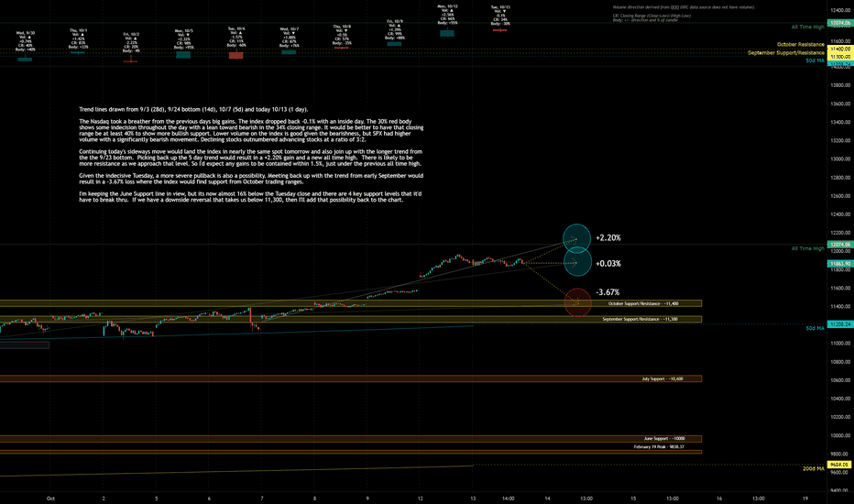Click the 13000.00 price axis label
Viewport: 854px width, 504px height.
point(840,159)
